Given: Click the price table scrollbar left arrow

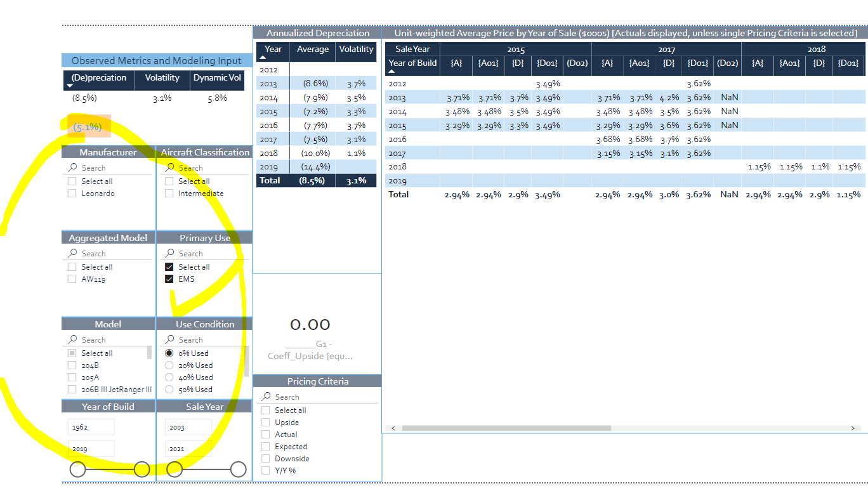Looking at the screenshot, I should (393, 428).
